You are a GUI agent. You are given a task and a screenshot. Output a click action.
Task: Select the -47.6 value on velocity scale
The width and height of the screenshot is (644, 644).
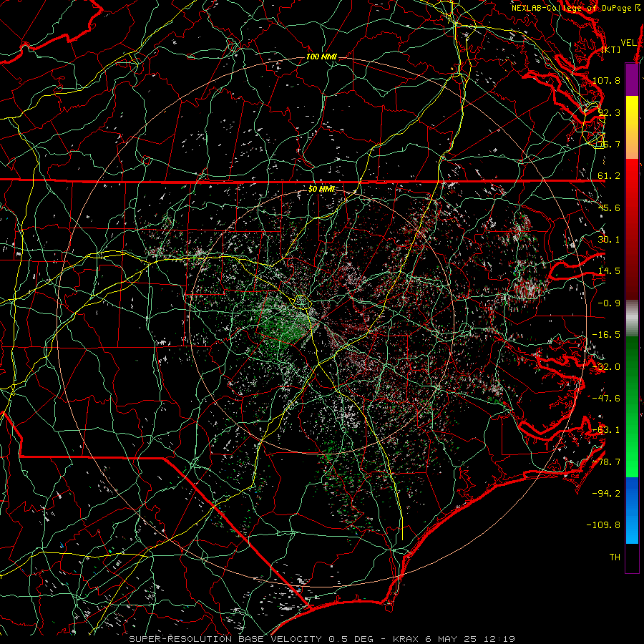point(606,399)
